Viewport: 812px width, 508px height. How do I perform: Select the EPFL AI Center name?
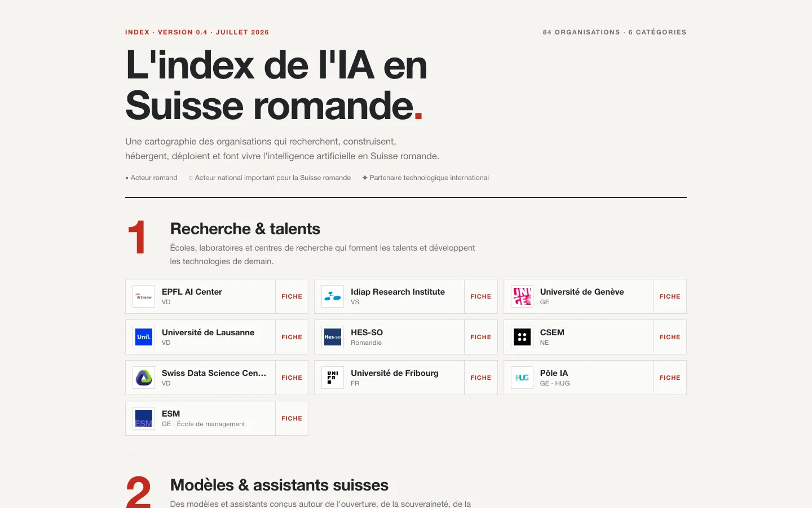click(x=192, y=292)
